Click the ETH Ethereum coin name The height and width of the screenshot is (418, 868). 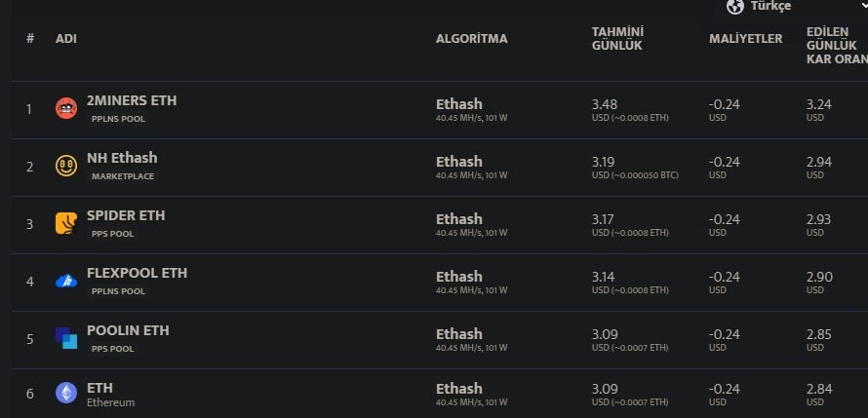[x=99, y=388]
